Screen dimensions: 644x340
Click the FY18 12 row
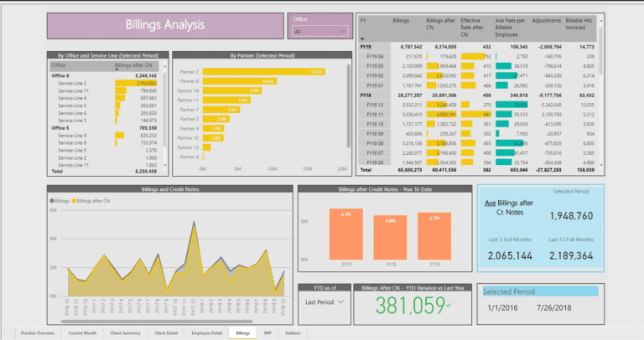click(x=478, y=105)
